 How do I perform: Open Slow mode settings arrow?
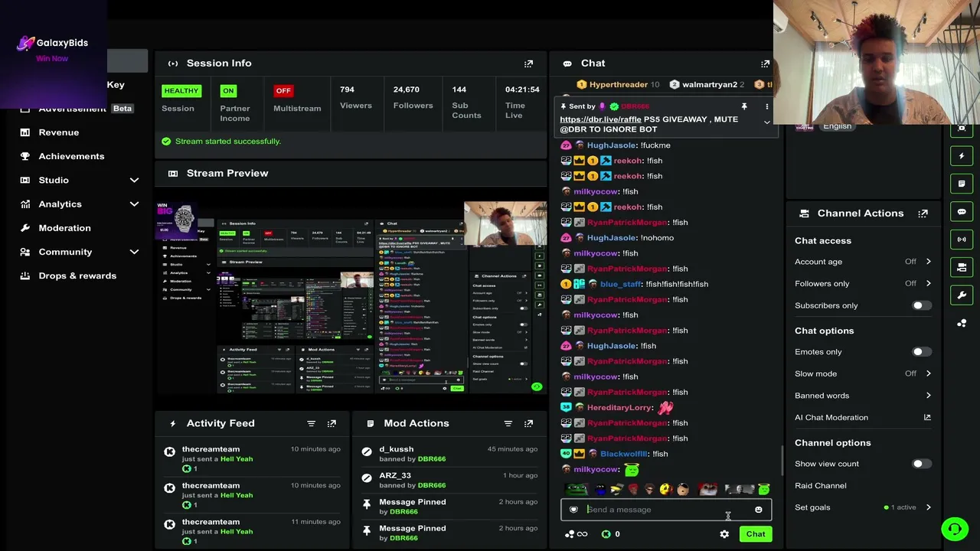[928, 373]
